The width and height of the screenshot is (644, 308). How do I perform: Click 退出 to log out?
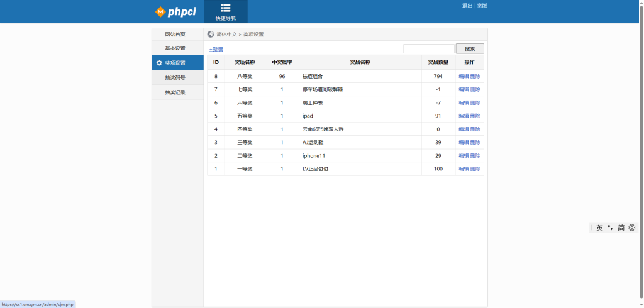pyautogui.click(x=467, y=6)
